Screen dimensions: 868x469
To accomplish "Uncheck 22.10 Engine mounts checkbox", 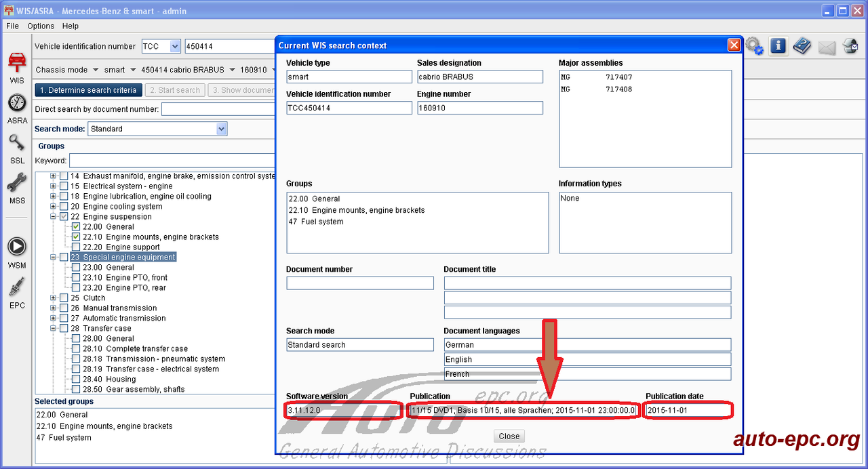I will 76,237.
